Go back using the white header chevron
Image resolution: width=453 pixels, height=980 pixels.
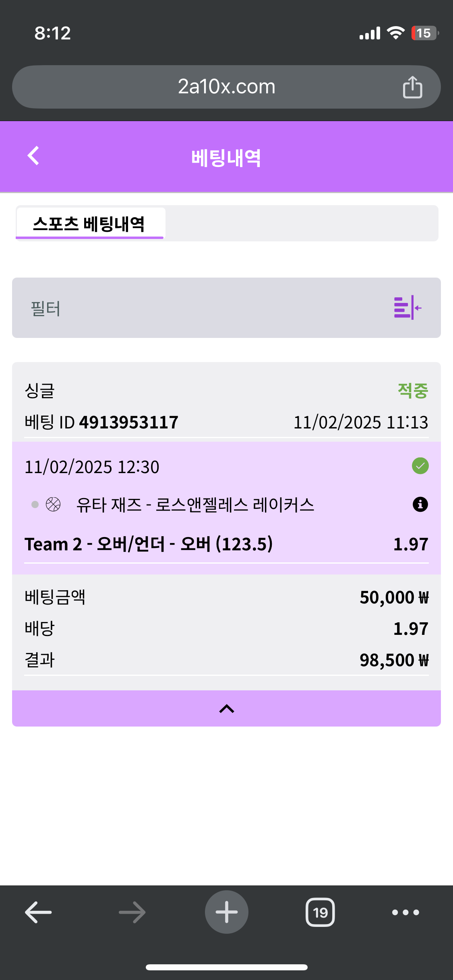tap(34, 156)
